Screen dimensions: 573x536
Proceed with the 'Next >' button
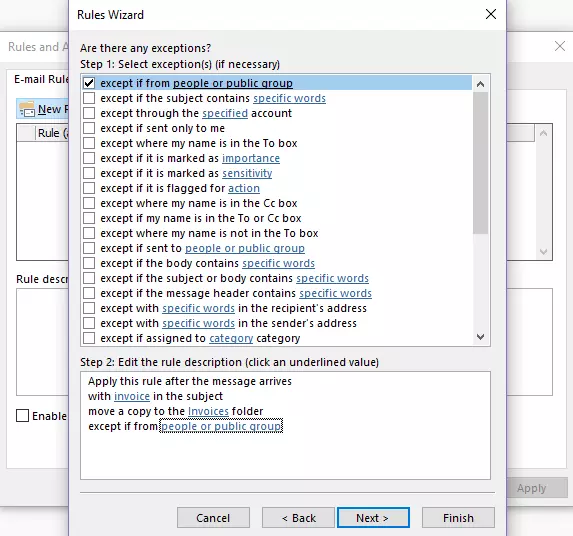pyautogui.click(x=373, y=517)
